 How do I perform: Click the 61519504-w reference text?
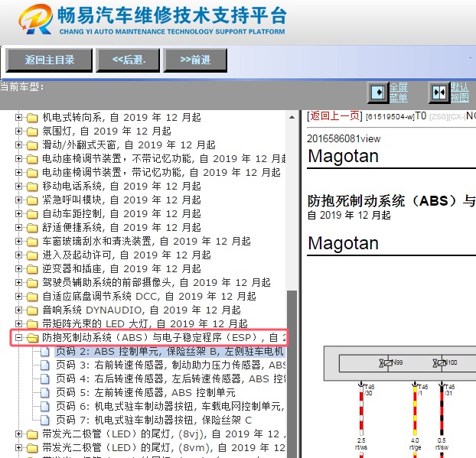390,117
